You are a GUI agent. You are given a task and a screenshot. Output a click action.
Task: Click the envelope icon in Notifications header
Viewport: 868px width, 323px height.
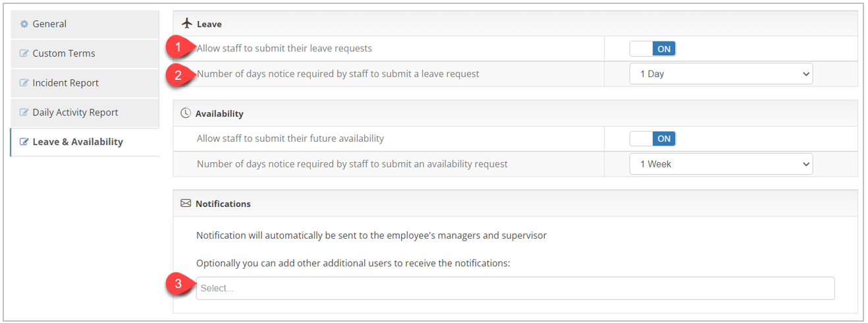tap(186, 204)
